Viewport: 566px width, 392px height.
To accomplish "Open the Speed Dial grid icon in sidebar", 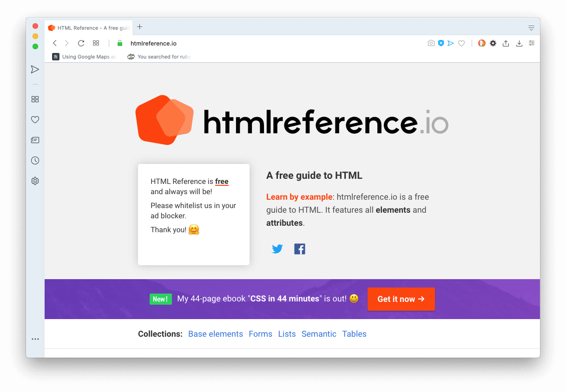I will click(x=35, y=99).
